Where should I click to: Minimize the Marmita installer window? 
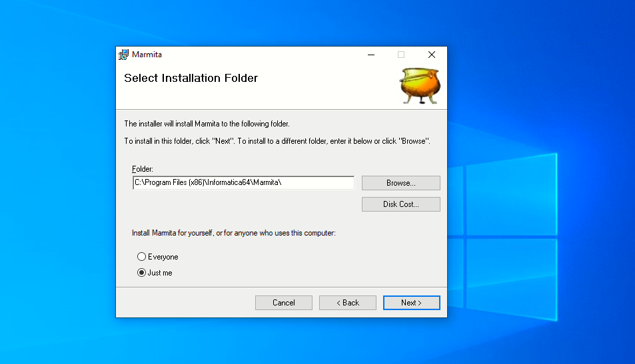tap(371, 55)
